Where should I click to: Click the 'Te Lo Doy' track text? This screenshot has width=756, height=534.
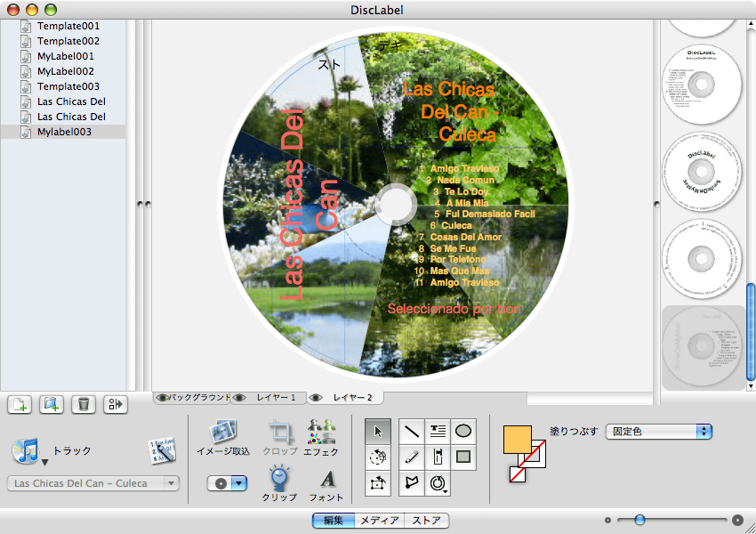coord(466,191)
